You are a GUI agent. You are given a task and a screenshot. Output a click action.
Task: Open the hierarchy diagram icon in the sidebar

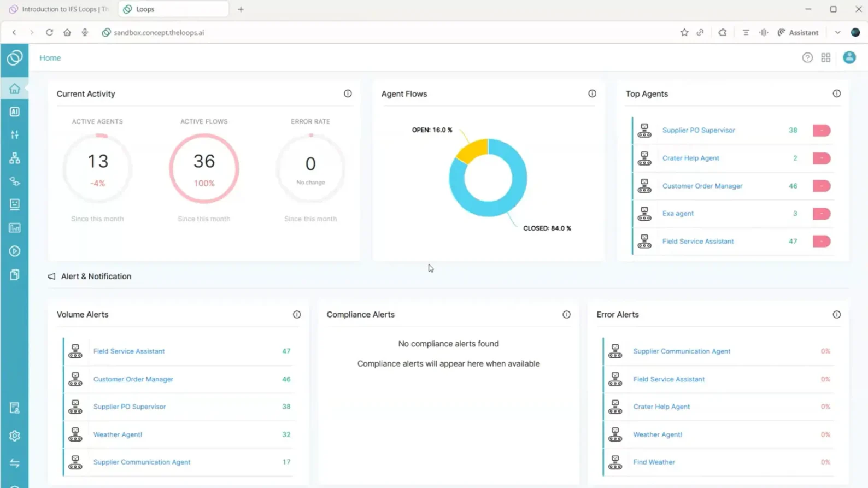coord(15,158)
